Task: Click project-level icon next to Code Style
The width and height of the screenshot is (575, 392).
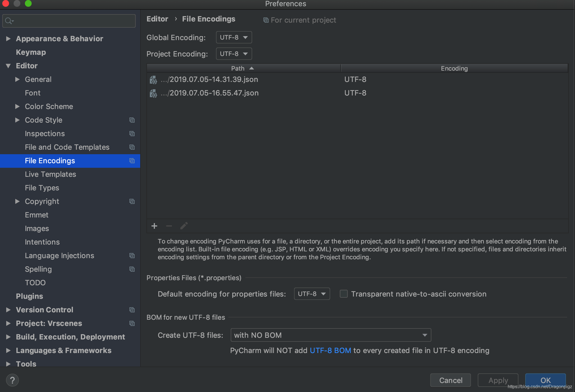Action: 132,120
